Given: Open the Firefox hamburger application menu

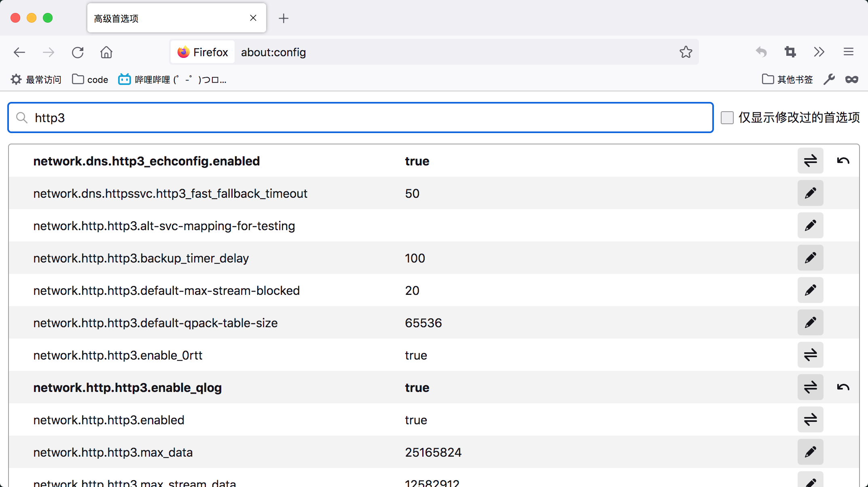Looking at the screenshot, I should coord(848,52).
